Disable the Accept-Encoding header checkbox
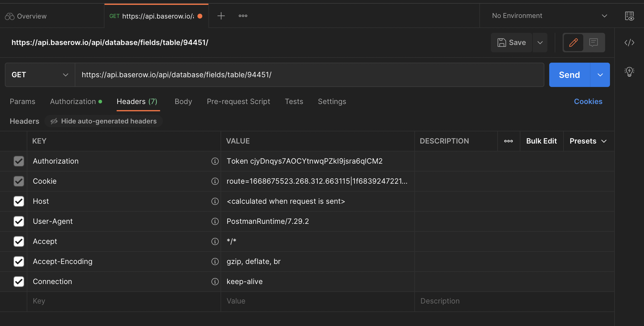 click(19, 262)
